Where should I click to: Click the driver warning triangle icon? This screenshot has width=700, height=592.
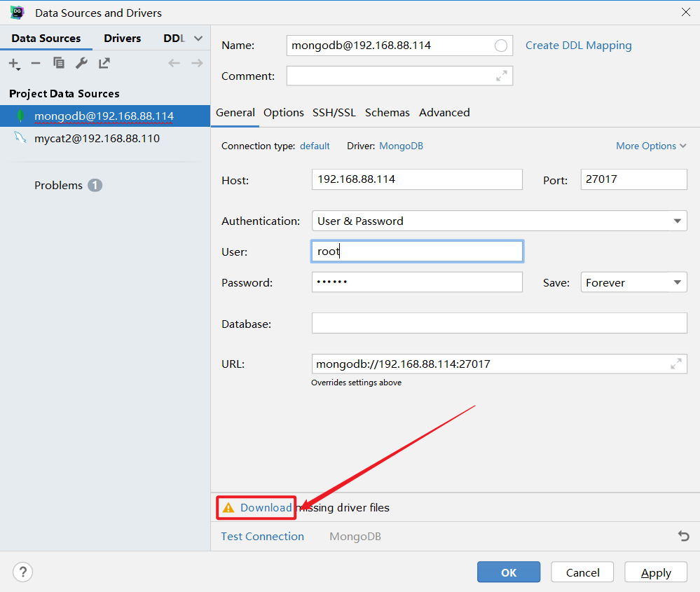click(x=228, y=508)
